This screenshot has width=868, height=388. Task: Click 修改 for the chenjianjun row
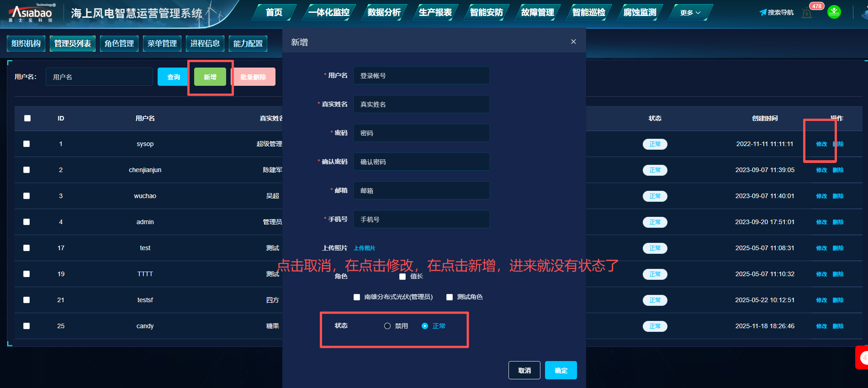[821, 170]
